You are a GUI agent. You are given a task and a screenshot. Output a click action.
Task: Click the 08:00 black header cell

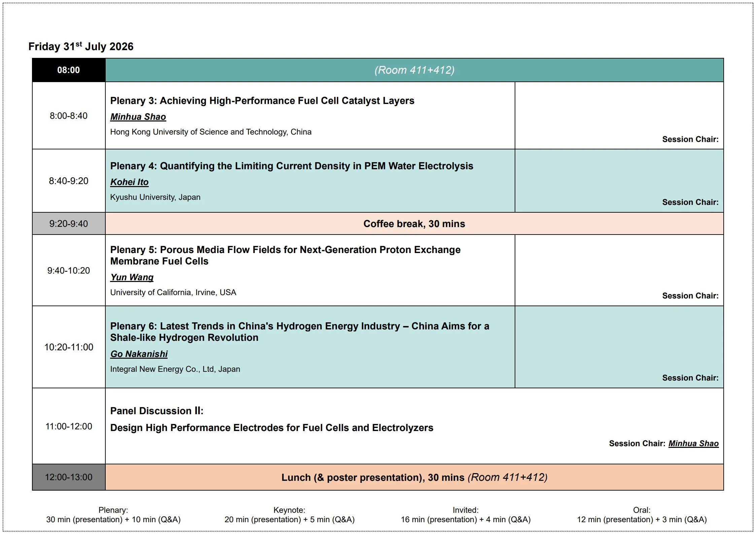[69, 70]
